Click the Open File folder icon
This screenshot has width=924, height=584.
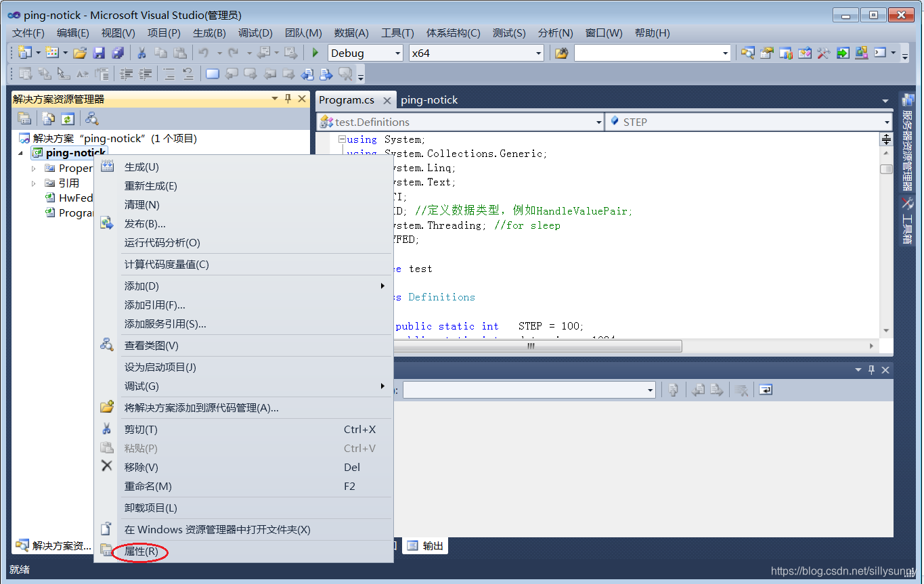[x=80, y=53]
